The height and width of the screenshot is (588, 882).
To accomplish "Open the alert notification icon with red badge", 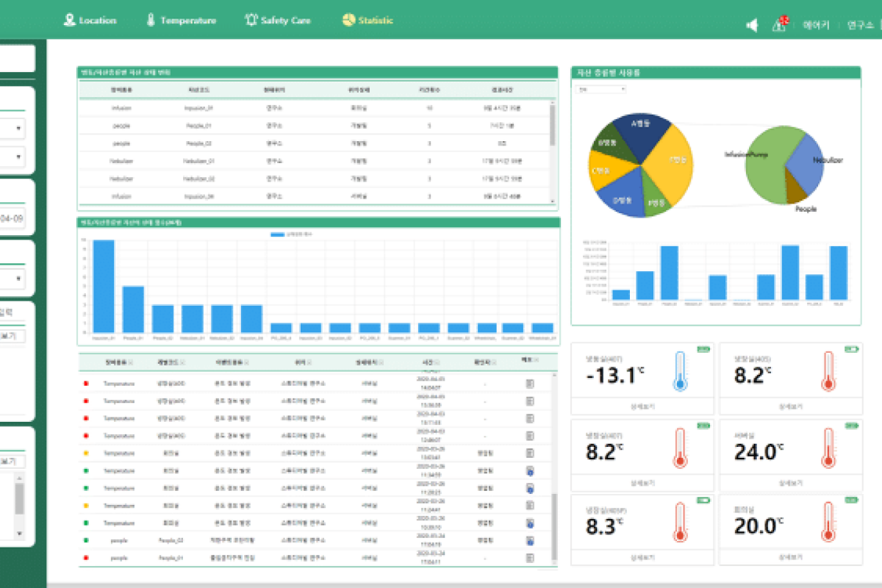I will [779, 25].
